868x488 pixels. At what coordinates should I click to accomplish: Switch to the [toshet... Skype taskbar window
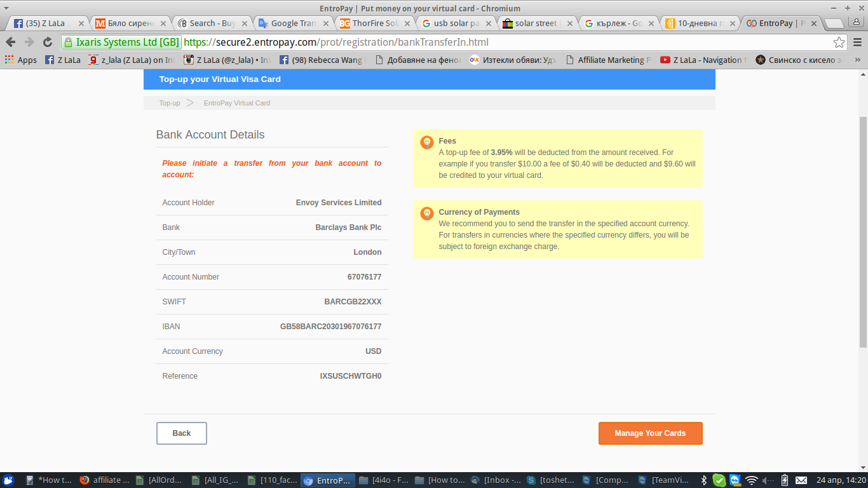pos(553,480)
